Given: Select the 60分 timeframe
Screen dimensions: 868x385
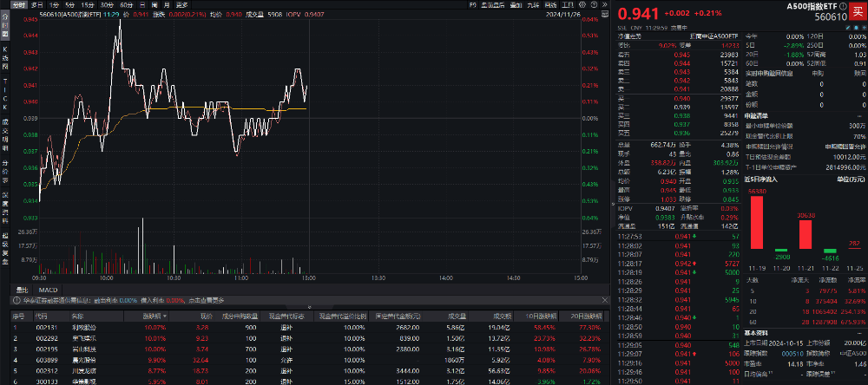Looking at the screenshot, I should 127,4.
